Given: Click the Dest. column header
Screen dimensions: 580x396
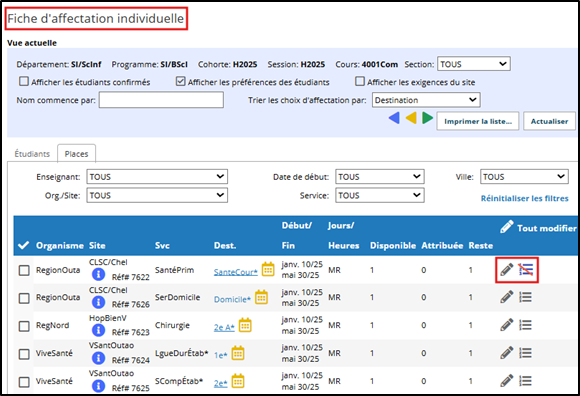Looking at the screenshot, I should coord(225,246).
